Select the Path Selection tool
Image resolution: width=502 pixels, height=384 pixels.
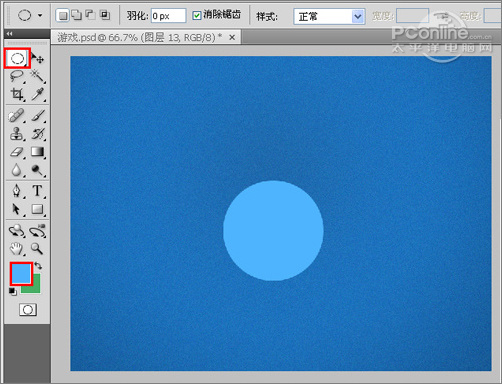[x=17, y=209]
